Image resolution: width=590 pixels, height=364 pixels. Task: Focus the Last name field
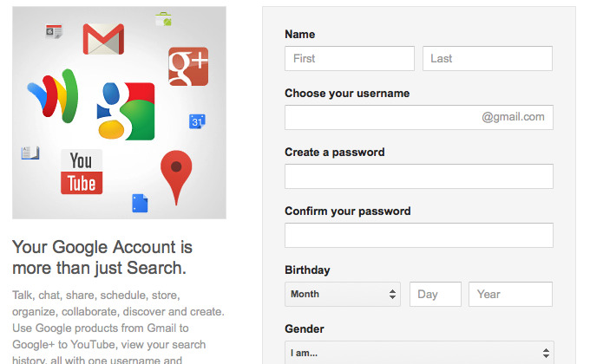pos(488,58)
